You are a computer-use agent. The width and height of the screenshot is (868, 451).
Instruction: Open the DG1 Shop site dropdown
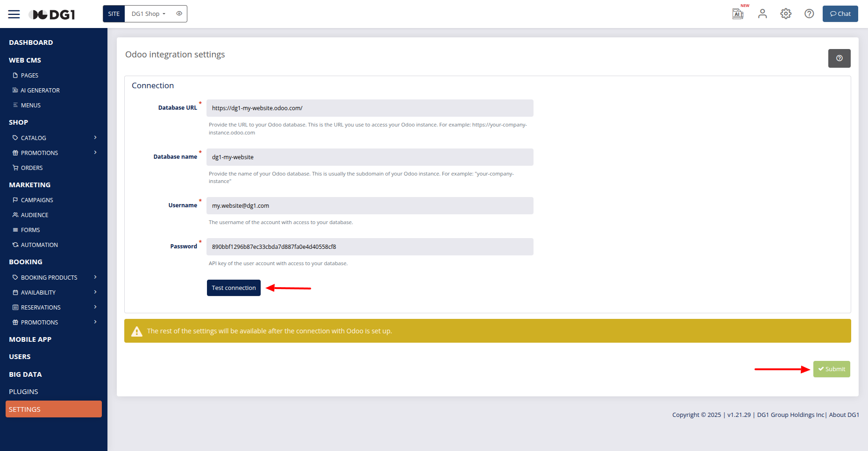[x=149, y=14]
